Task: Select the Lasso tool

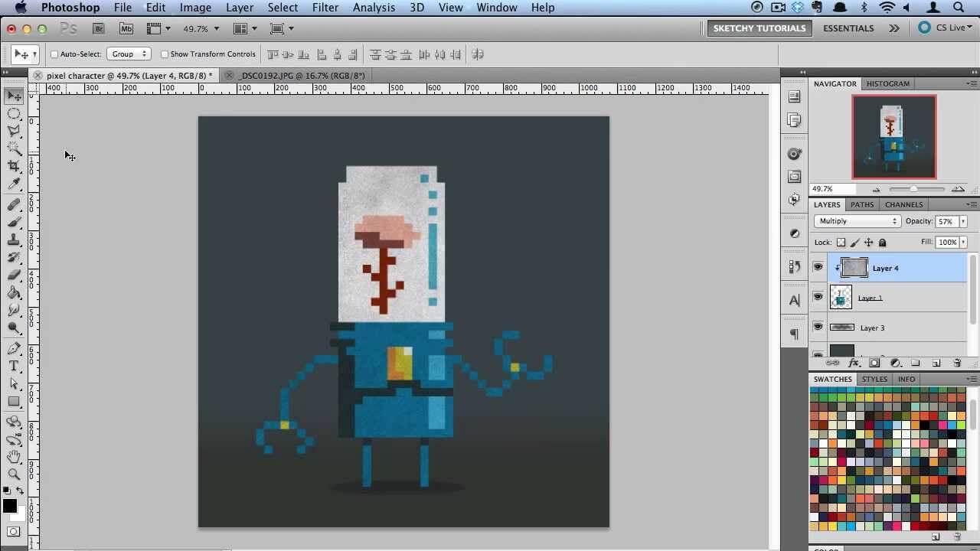Action: (x=14, y=130)
